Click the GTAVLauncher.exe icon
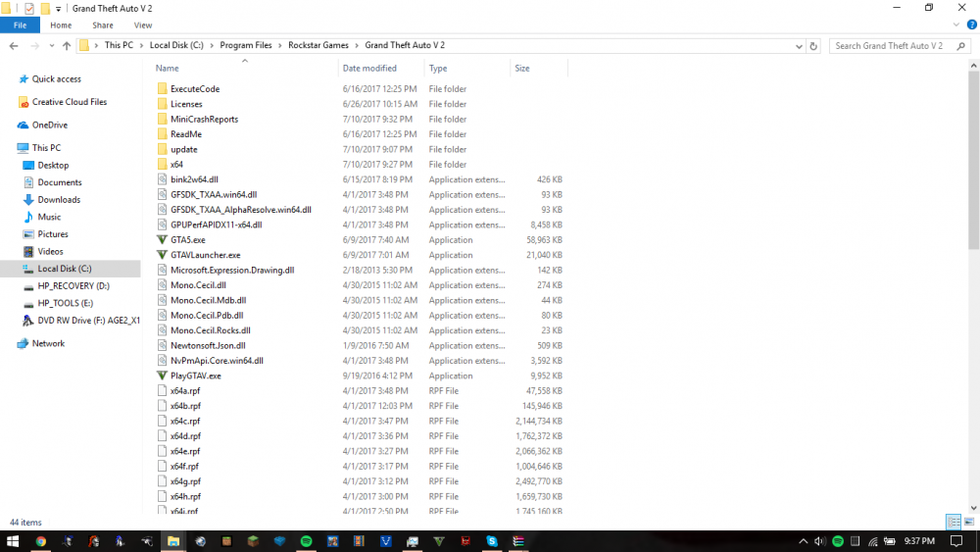The image size is (980, 552). tap(162, 255)
